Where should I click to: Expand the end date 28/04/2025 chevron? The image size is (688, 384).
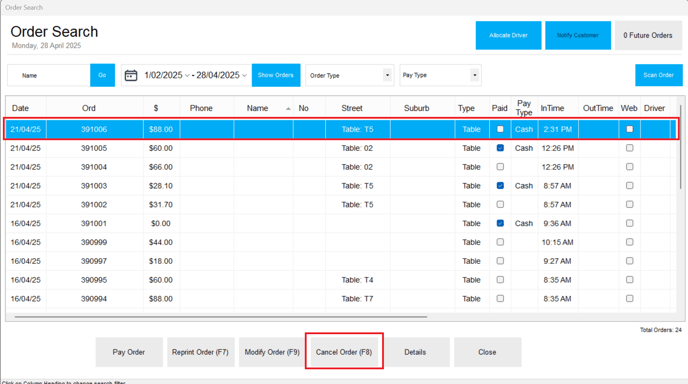pyautogui.click(x=244, y=75)
